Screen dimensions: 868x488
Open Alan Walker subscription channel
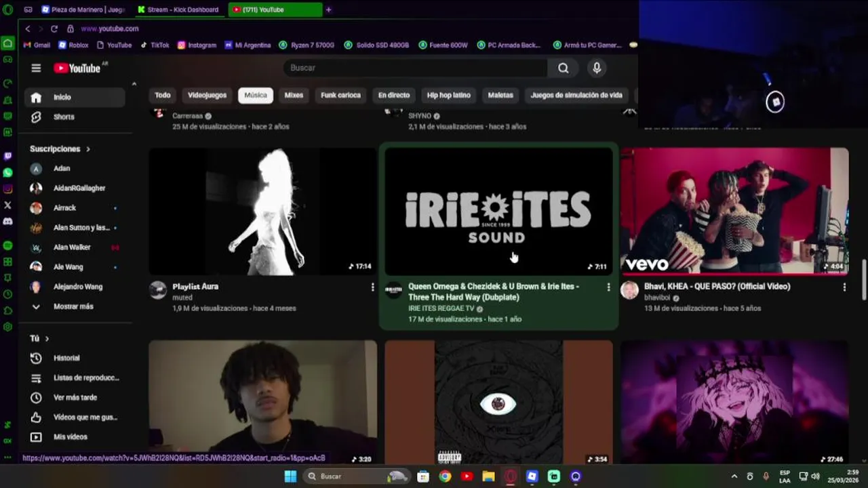75,247
